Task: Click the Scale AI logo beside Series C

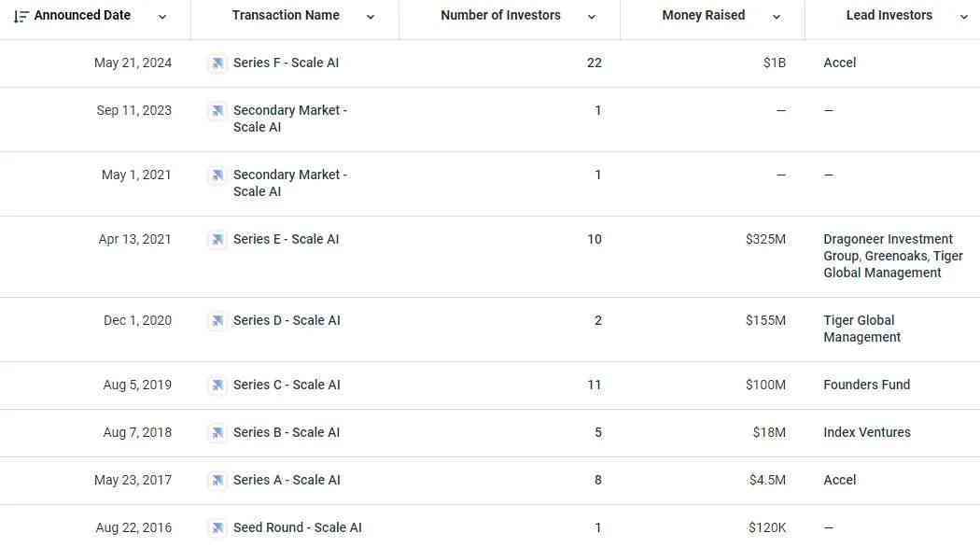Action: (217, 386)
